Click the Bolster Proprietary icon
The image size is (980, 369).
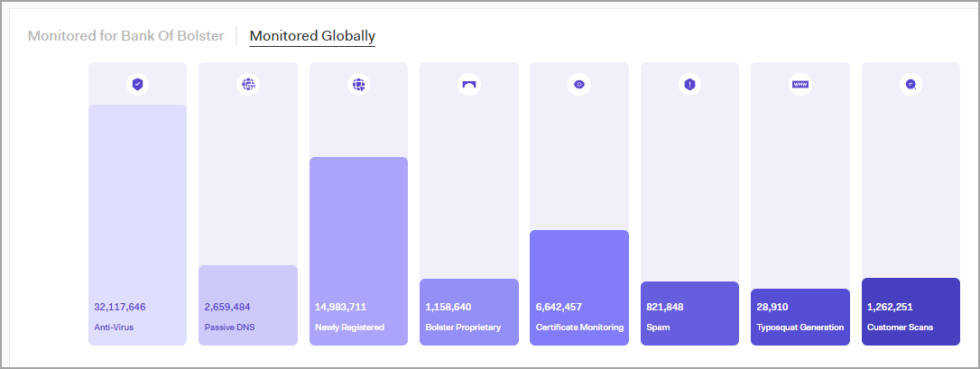pos(468,85)
